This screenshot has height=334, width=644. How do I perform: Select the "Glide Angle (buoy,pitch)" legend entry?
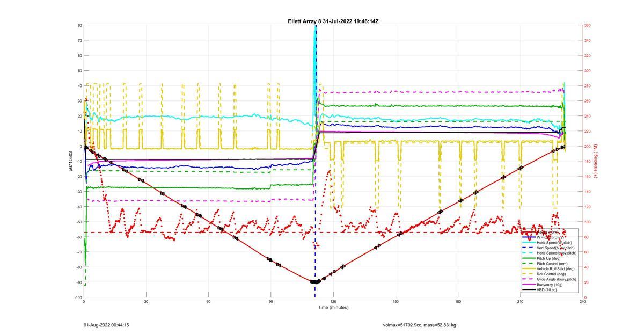[557, 279]
